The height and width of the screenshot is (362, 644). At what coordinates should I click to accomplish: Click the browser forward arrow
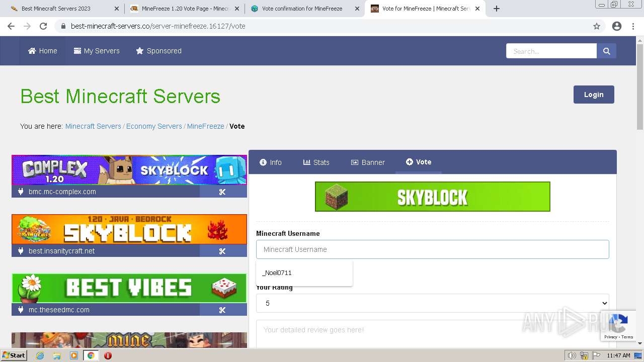pyautogui.click(x=27, y=26)
